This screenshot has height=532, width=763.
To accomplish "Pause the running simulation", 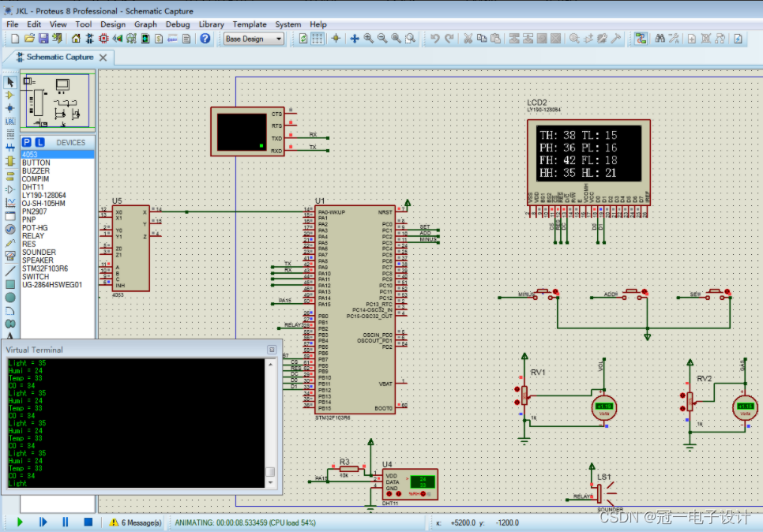I will click(x=66, y=522).
